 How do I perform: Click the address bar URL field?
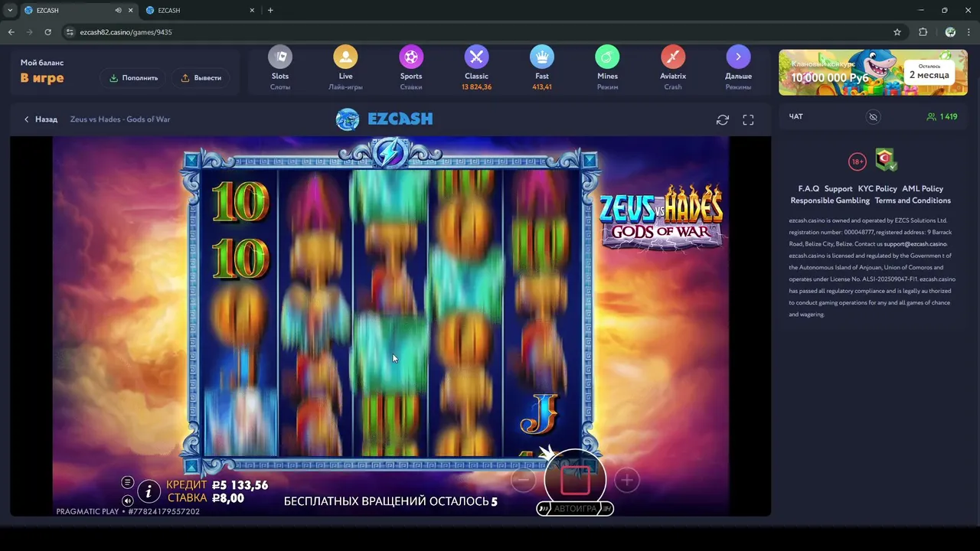point(482,32)
